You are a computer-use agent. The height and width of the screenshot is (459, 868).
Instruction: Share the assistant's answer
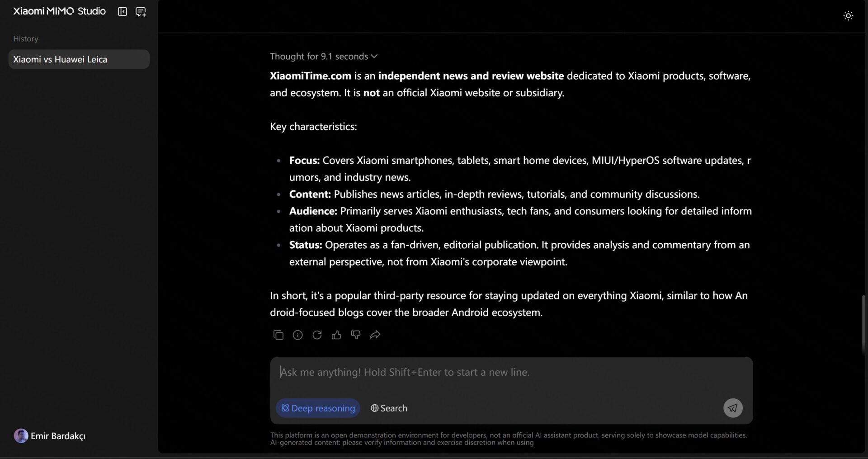coord(375,335)
